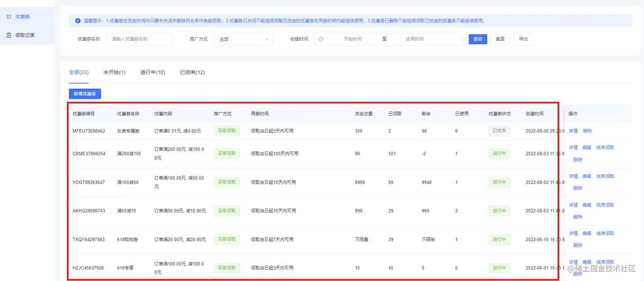Click 编辑 for coupon HZJC45637928
644x281 pixels.
click(x=587, y=262)
